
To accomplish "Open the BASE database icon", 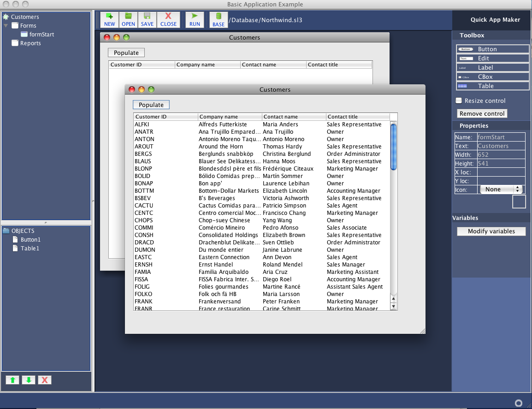I will (x=219, y=20).
